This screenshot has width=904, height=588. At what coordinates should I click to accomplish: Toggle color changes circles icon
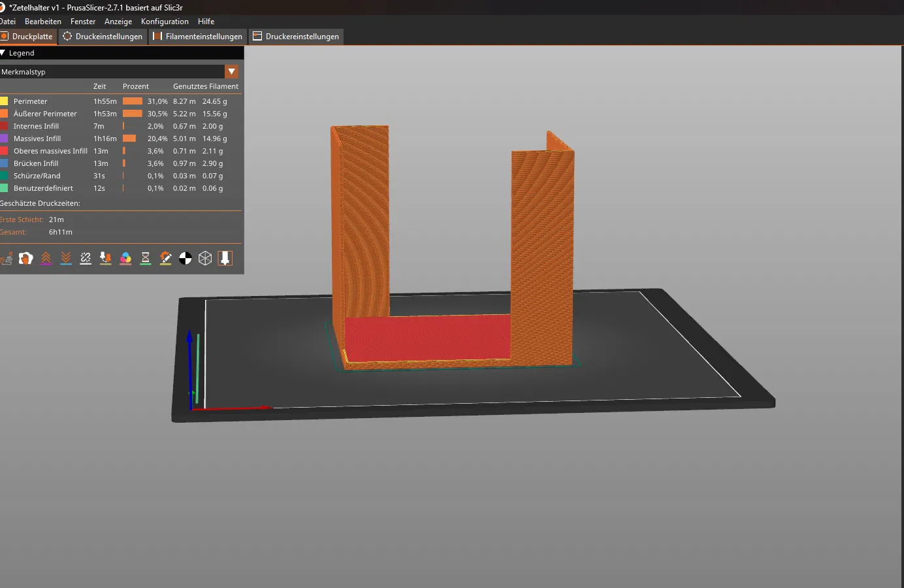point(125,259)
